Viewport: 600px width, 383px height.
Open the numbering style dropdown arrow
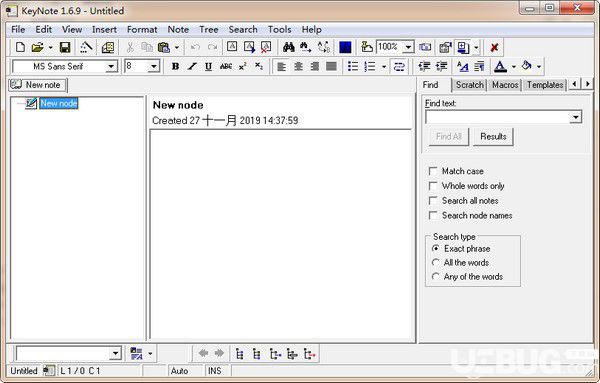pos(384,67)
